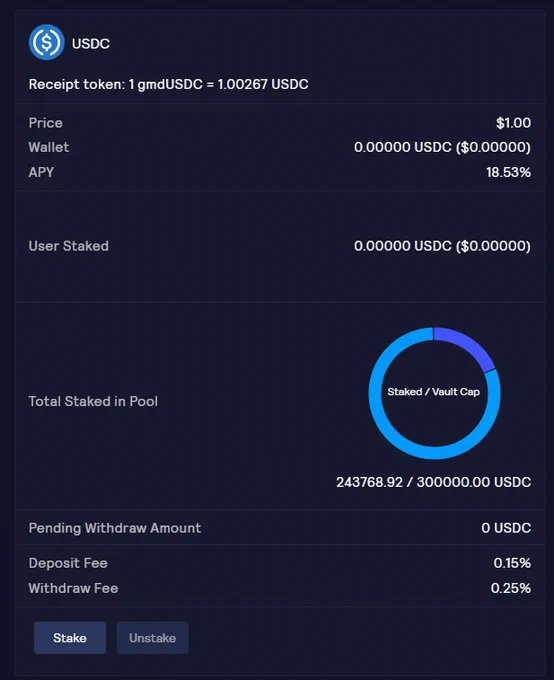The width and height of the screenshot is (554, 680).
Task: Click the APY label
Action: (41, 172)
